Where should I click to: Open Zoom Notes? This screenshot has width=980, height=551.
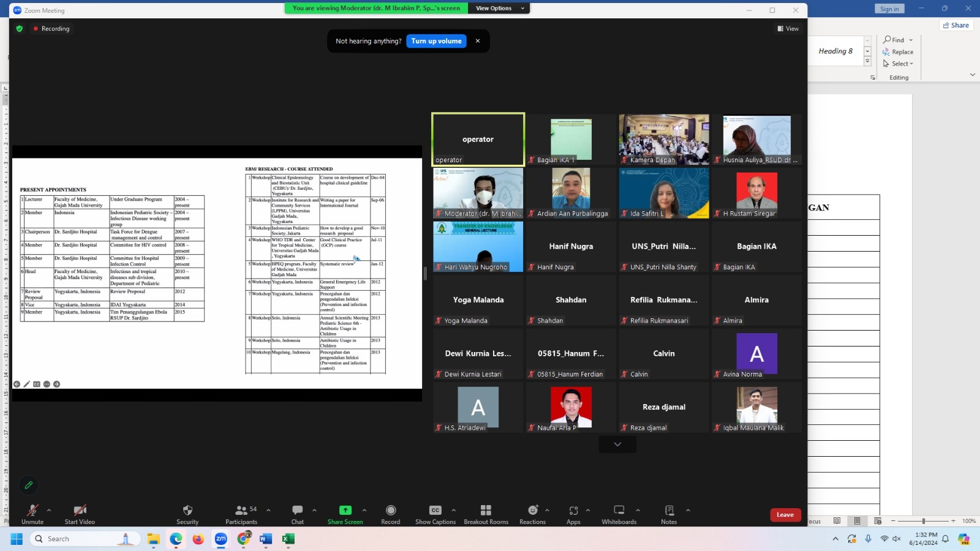(x=669, y=514)
